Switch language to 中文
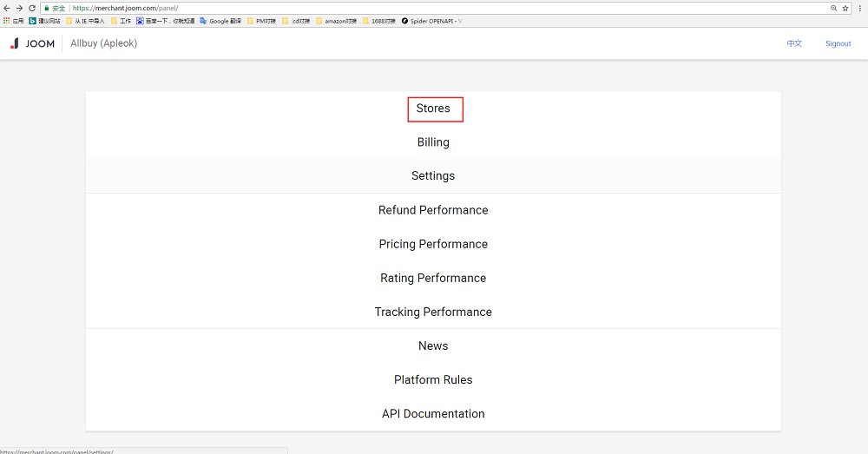 [x=794, y=43]
